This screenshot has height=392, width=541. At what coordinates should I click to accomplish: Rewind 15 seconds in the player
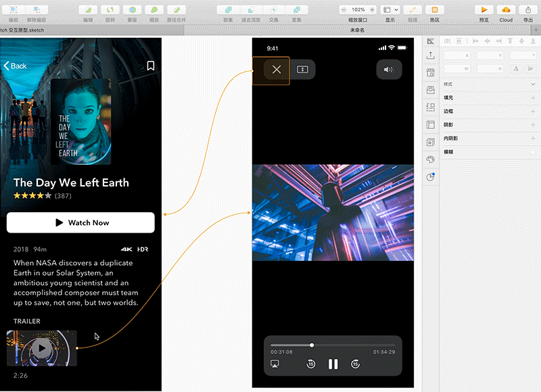[311, 364]
